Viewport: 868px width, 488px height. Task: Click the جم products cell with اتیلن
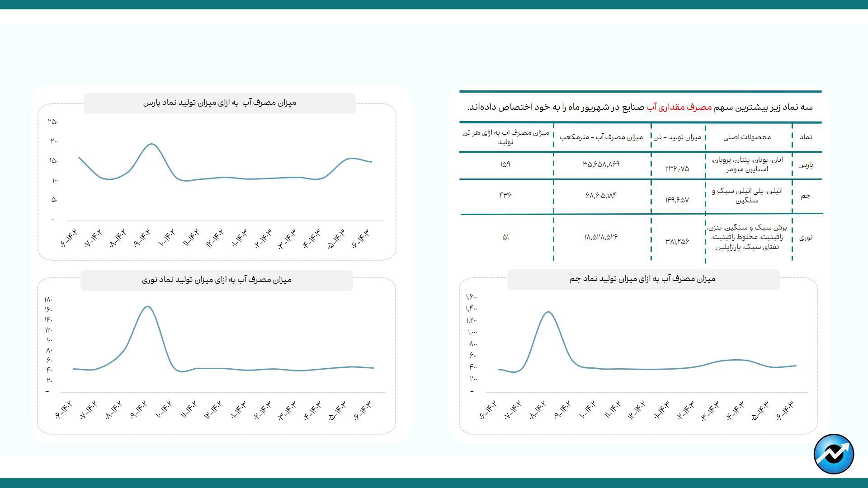coord(747,195)
